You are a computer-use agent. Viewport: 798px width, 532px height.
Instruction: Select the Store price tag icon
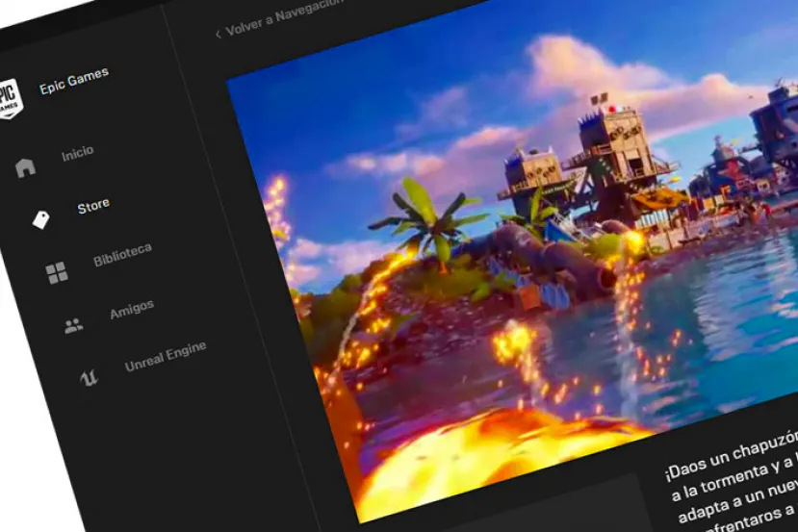40,219
